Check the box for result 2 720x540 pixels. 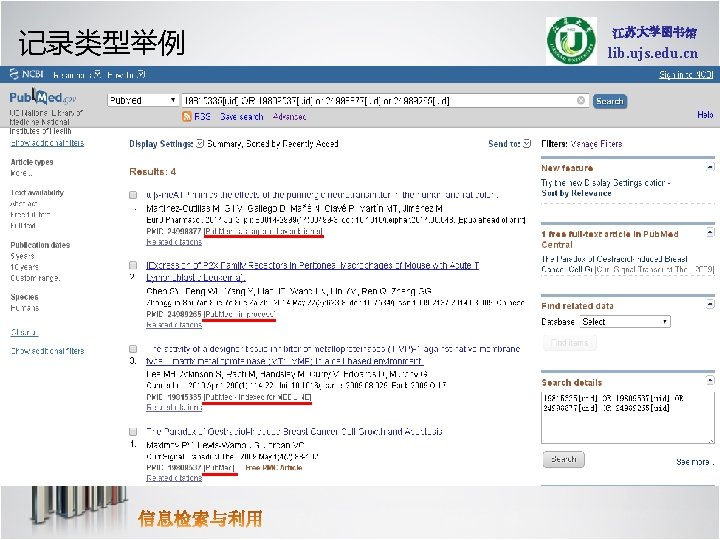coord(133,265)
